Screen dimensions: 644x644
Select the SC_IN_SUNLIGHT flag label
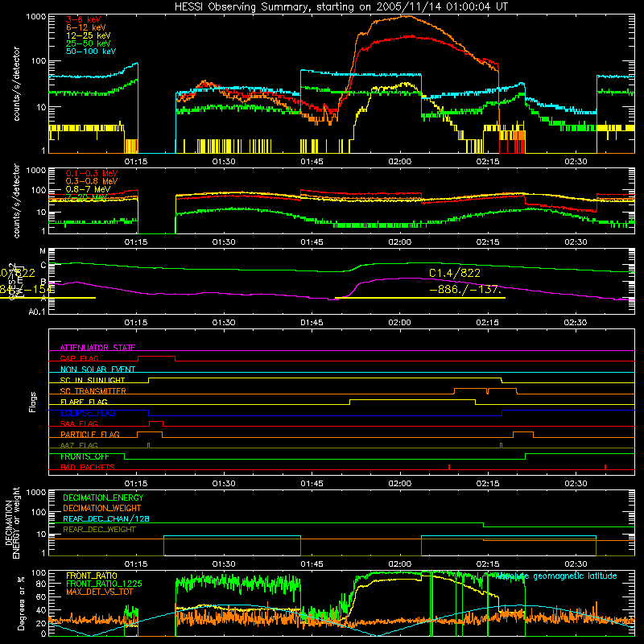(x=93, y=380)
